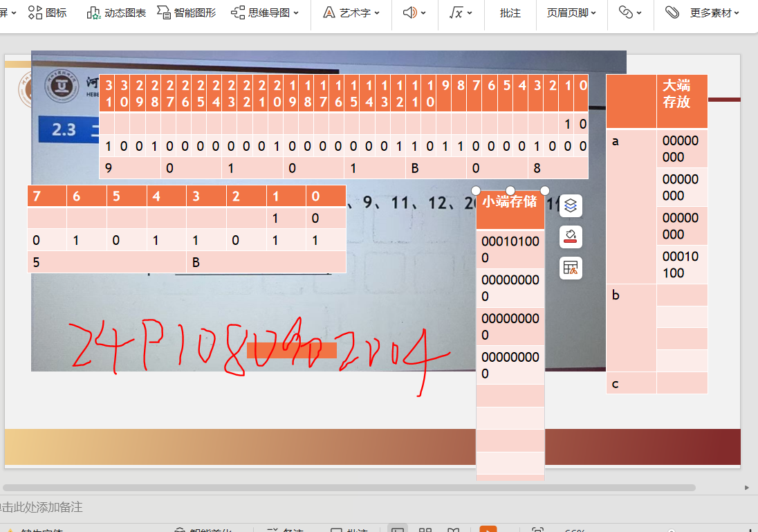
Task: Click the paperclip attachment icon
Action: coord(672,12)
